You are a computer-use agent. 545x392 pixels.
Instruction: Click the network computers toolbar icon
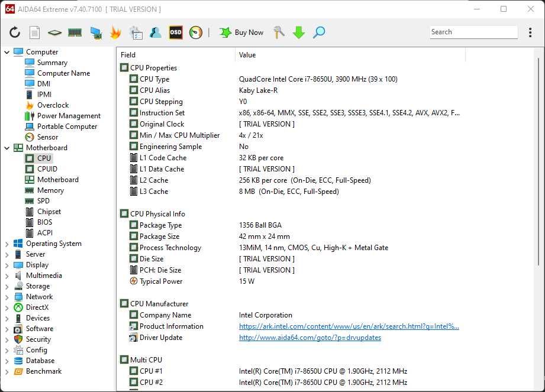pyautogui.click(x=96, y=33)
